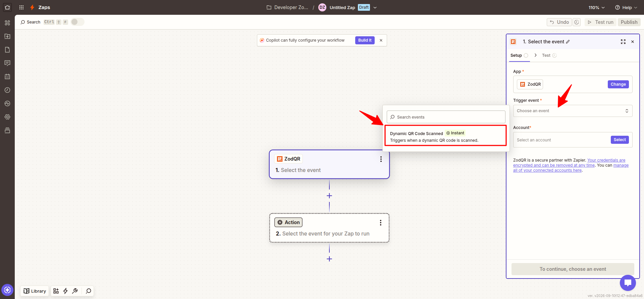Select the ZodQR trigger step card
The width and height of the screenshot is (644, 299).
pos(329,164)
